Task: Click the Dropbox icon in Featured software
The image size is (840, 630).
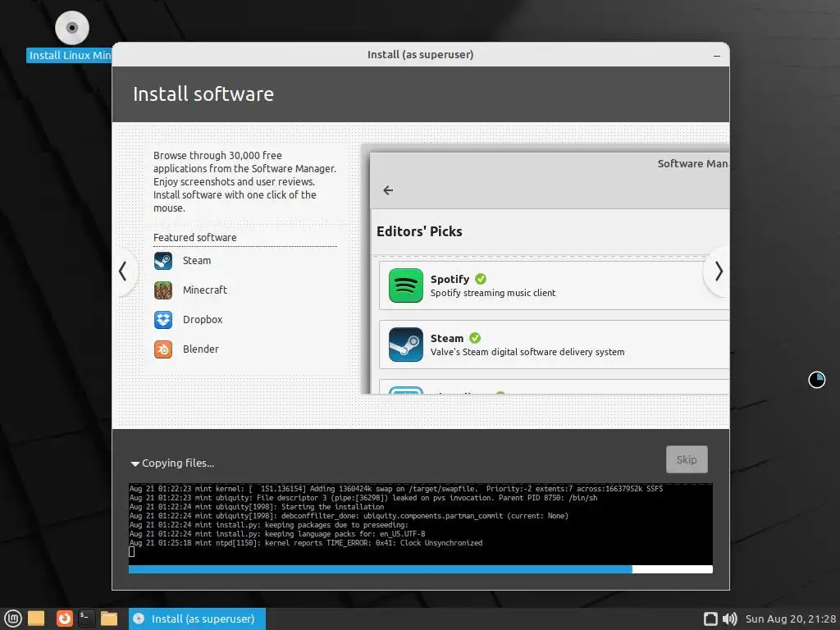Action: [163, 320]
